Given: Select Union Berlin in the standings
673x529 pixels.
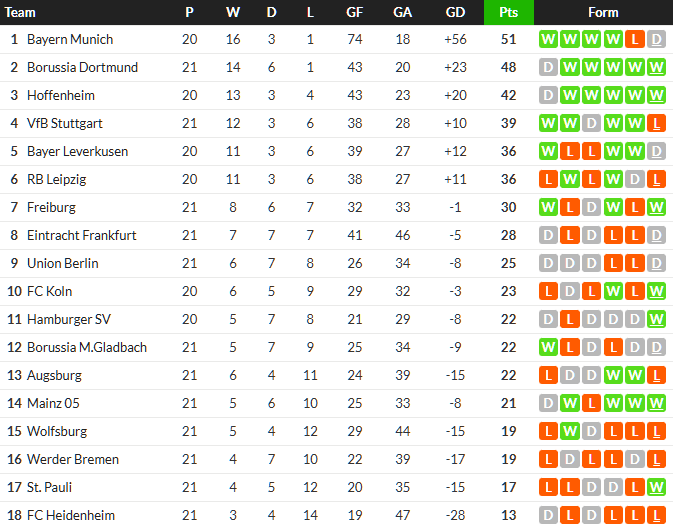Looking at the screenshot, I should click(x=62, y=263).
